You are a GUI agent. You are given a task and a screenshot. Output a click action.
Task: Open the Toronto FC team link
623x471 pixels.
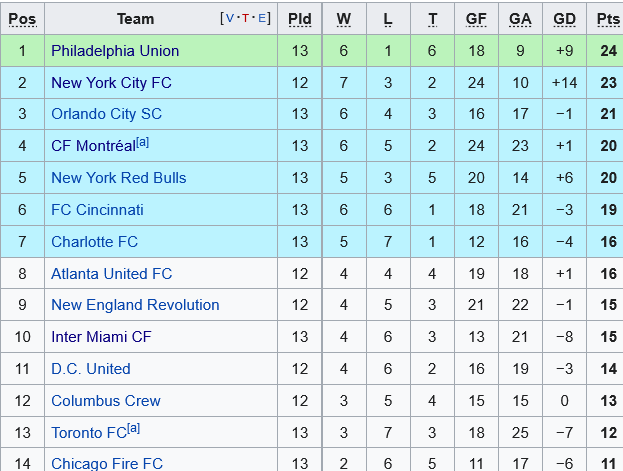pos(88,433)
